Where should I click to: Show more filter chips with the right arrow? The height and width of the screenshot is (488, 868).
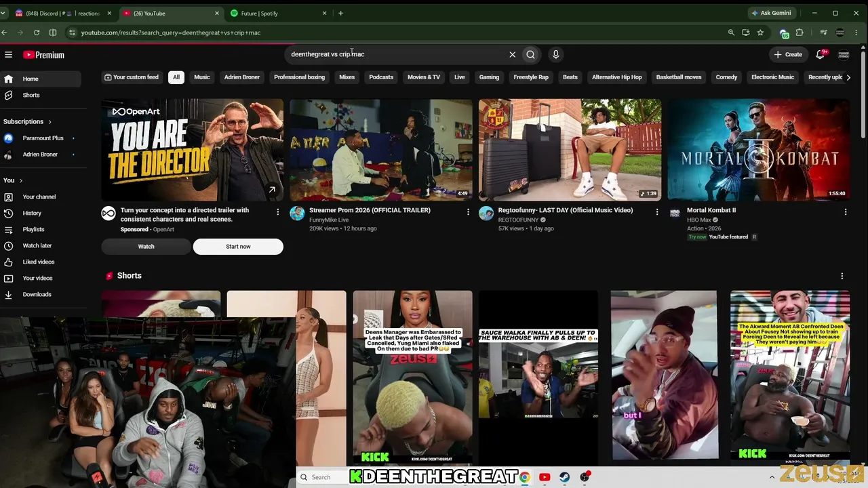[x=848, y=77]
